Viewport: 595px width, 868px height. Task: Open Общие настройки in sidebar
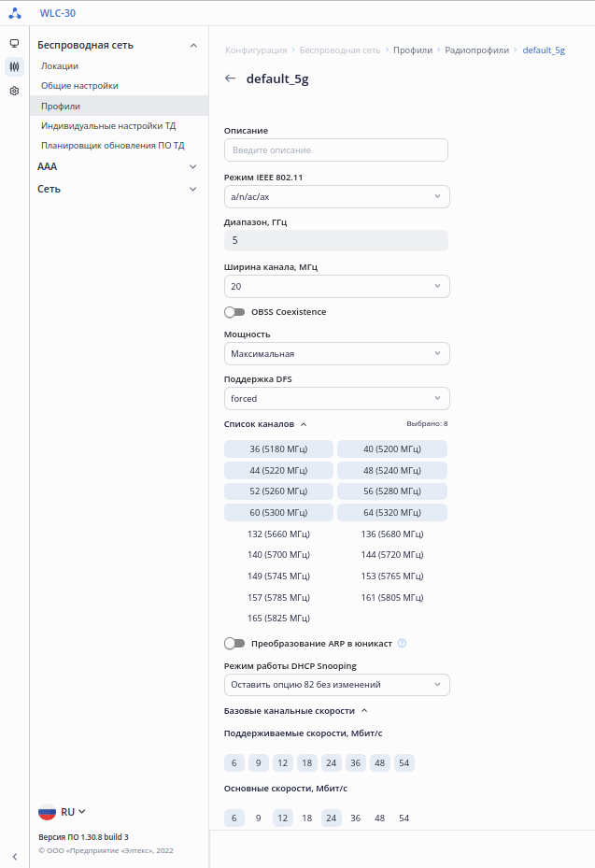pos(79,86)
